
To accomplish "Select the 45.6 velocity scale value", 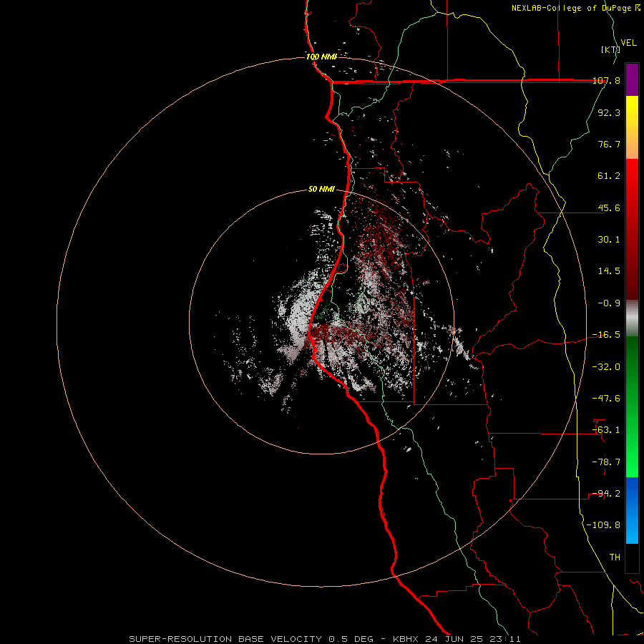I will 609,208.
